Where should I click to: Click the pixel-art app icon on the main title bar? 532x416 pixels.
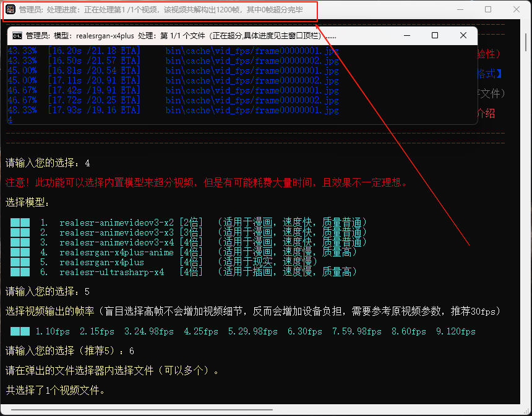point(9,9)
